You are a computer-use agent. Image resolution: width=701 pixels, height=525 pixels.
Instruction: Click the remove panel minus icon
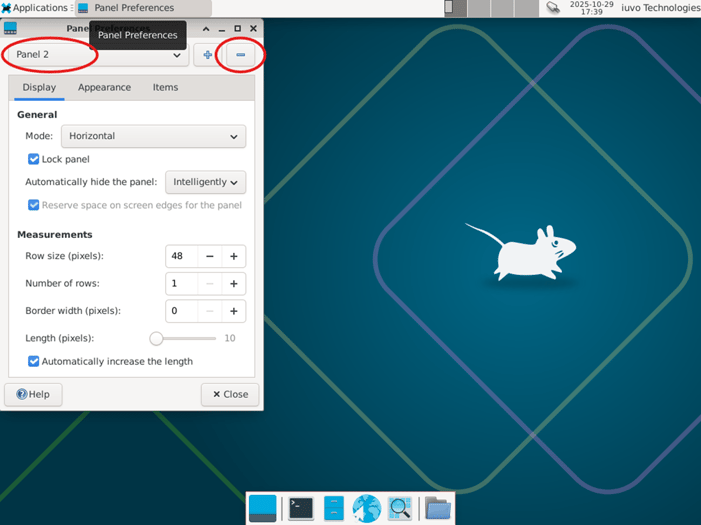tap(240, 55)
